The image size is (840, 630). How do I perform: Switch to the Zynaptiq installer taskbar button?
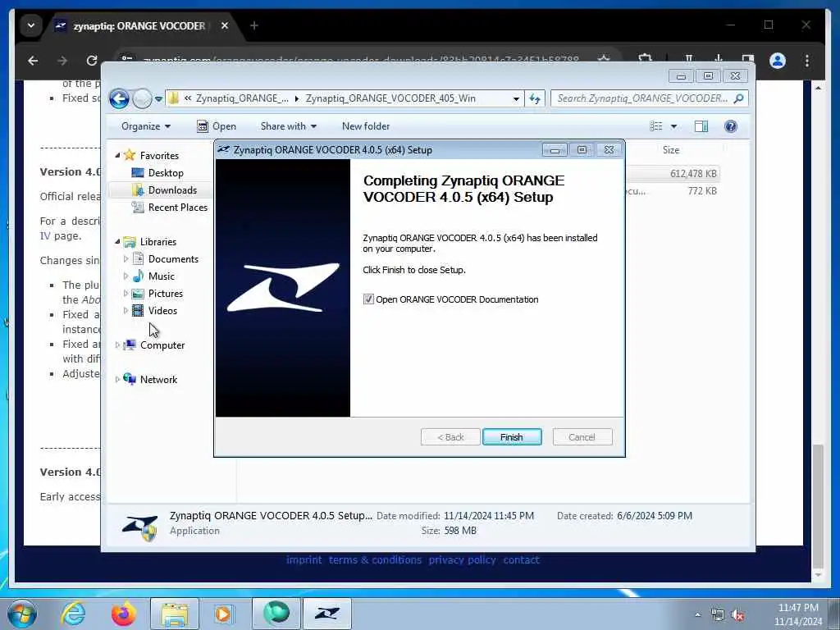(327, 614)
